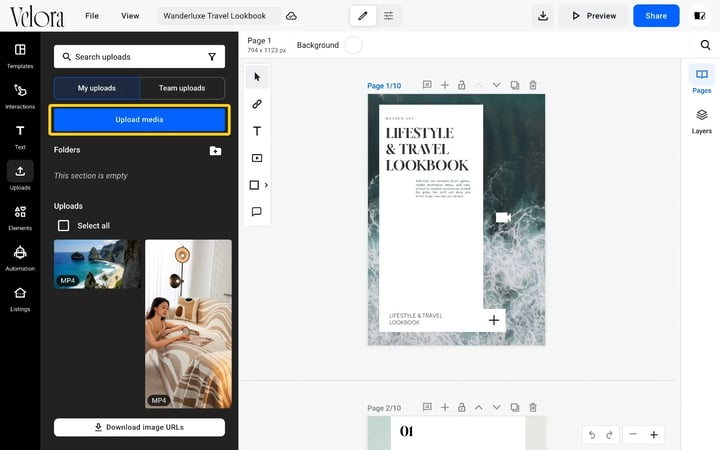720x450 pixels.
Task: Open the Layers panel
Action: click(x=701, y=121)
